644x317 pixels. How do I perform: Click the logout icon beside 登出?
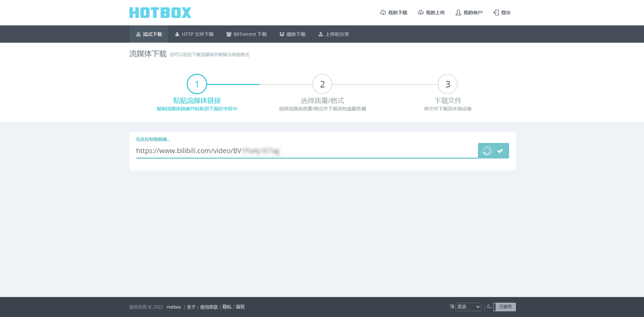pyautogui.click(x=496, y=12)
